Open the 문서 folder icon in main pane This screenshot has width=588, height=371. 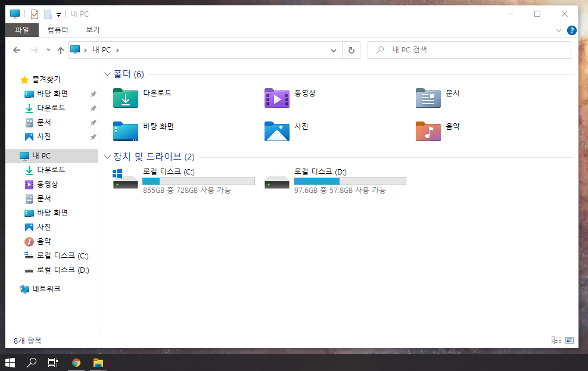pos(428,98)
